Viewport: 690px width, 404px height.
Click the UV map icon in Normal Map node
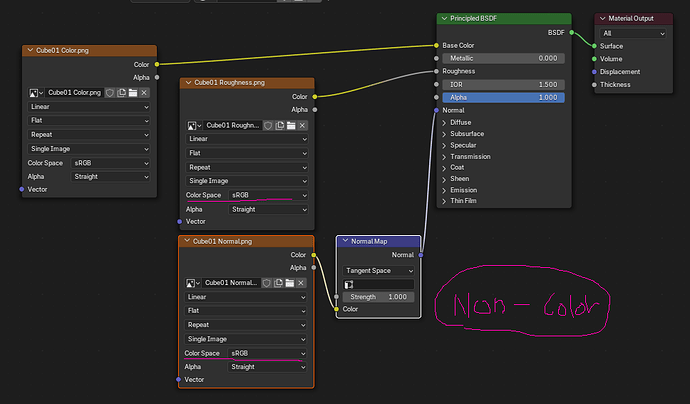pos(349,284)
